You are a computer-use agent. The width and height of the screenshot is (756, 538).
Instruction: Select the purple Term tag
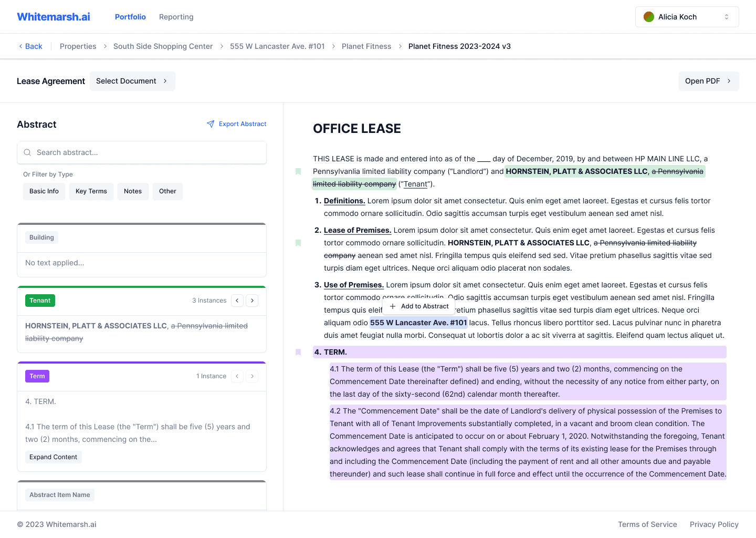tap(37, 376)
